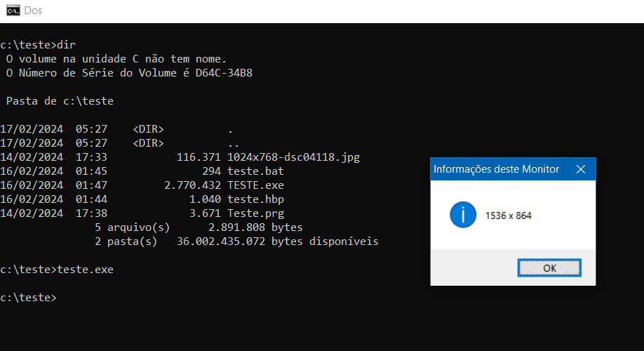Click the Informações deste Monitor title bar
This screenshot has width=644, height=351.
click(x=497, y=169)
